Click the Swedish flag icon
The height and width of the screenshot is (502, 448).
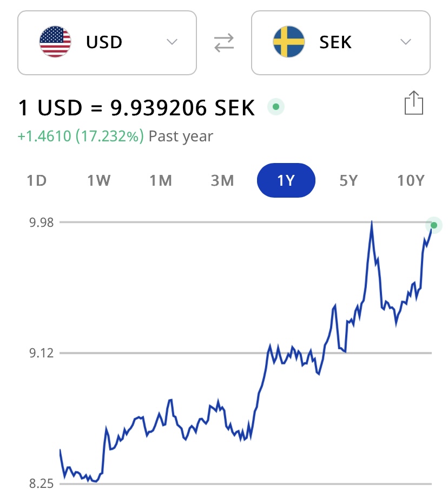click(x=289, y=43)
